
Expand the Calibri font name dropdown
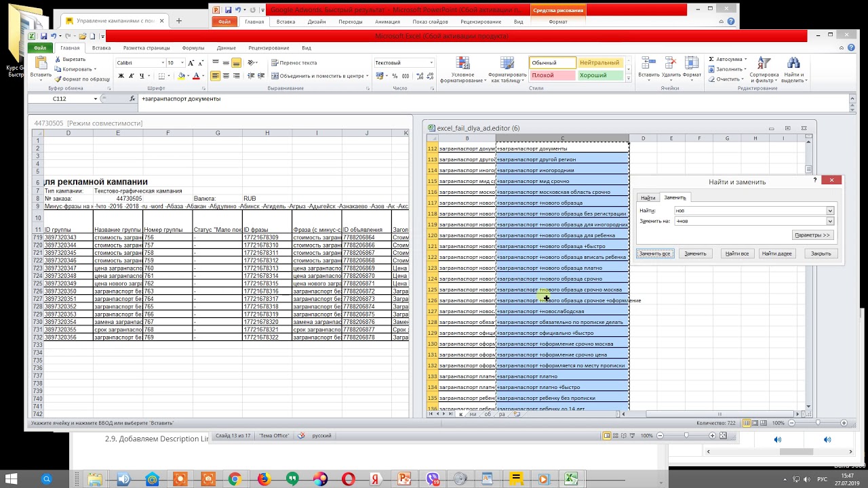(163, 63)
